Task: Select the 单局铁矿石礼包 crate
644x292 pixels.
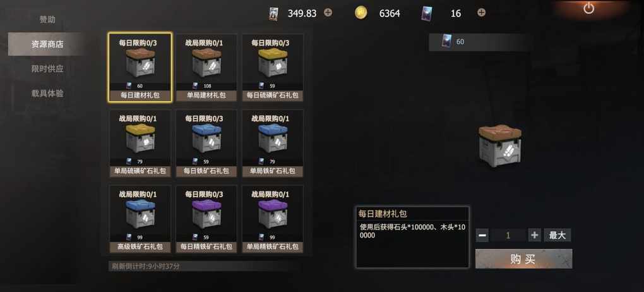Action: coord(273,143)
